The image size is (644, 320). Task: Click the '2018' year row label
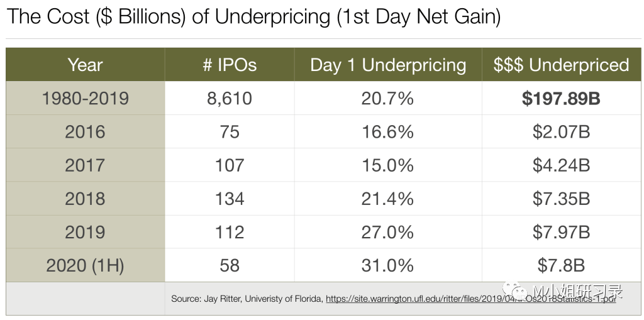(85, 199)
